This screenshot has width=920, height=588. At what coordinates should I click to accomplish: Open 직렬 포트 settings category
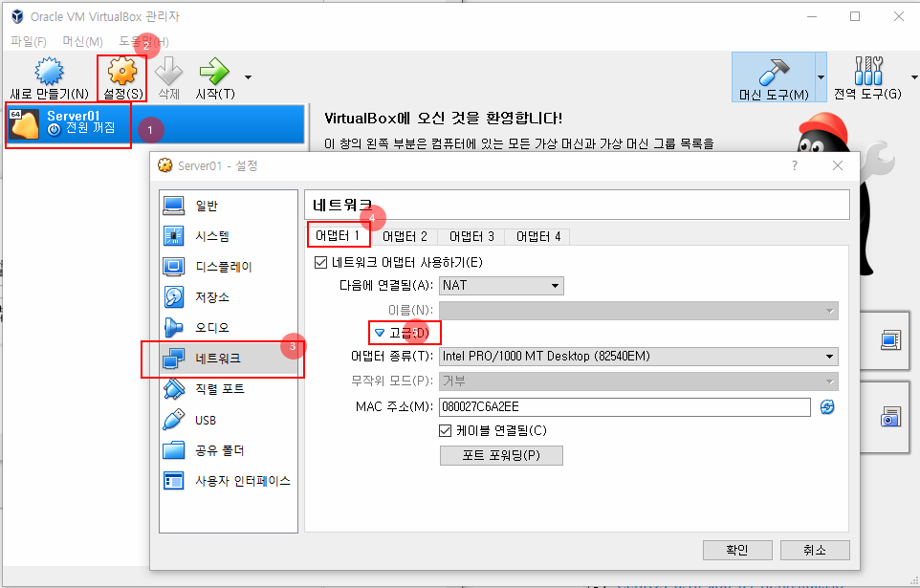pyautogui.click(x=229, y=388)
